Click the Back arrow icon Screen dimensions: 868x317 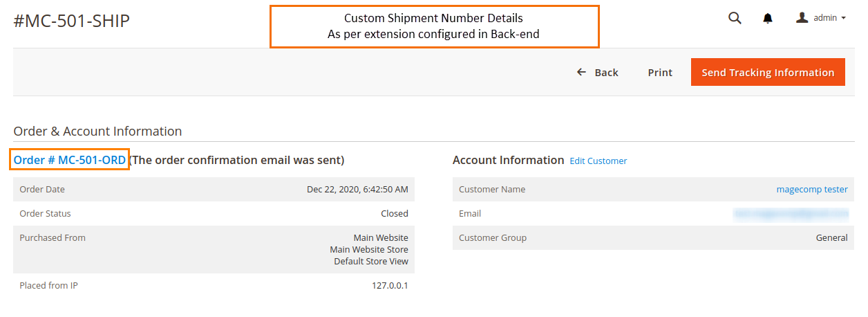coord(581,72)
